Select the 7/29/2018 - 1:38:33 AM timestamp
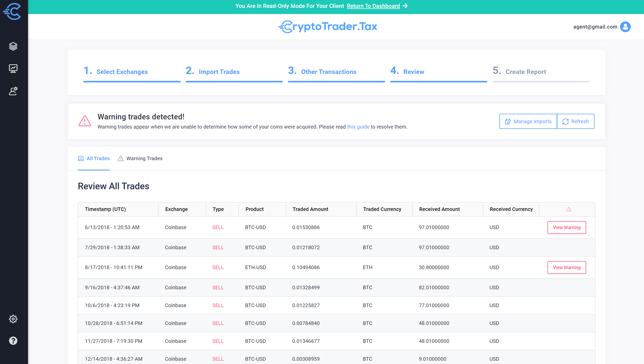 pos(112,247)
